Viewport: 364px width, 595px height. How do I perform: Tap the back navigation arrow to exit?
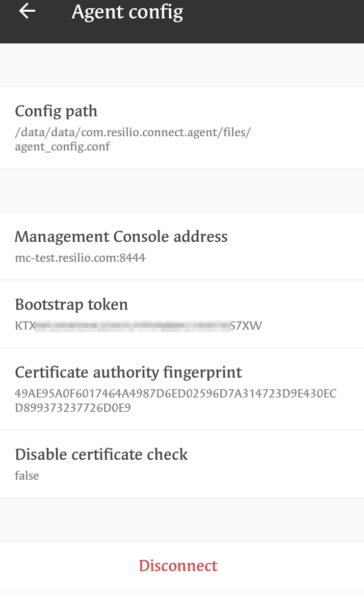click(x=26, y=12)
